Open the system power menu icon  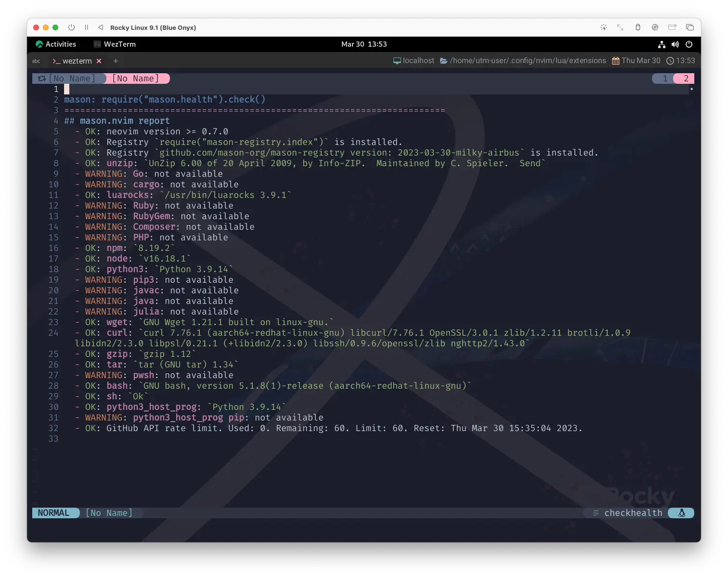tap(689, 44)
